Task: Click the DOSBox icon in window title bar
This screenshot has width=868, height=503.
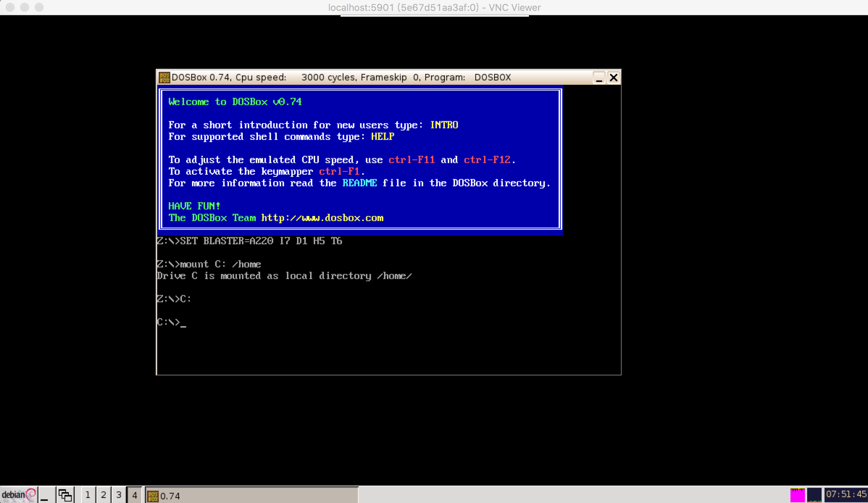Action: (x=164, y=77)
